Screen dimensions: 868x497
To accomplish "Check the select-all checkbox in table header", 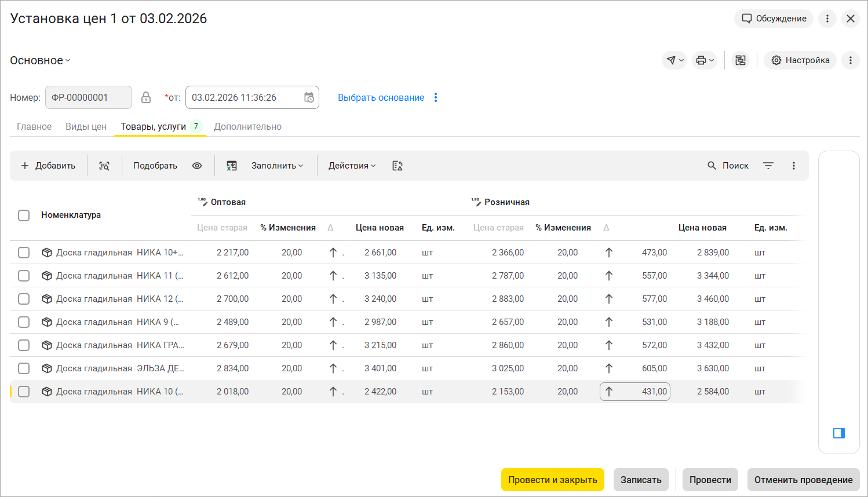I will coord(24,215).
